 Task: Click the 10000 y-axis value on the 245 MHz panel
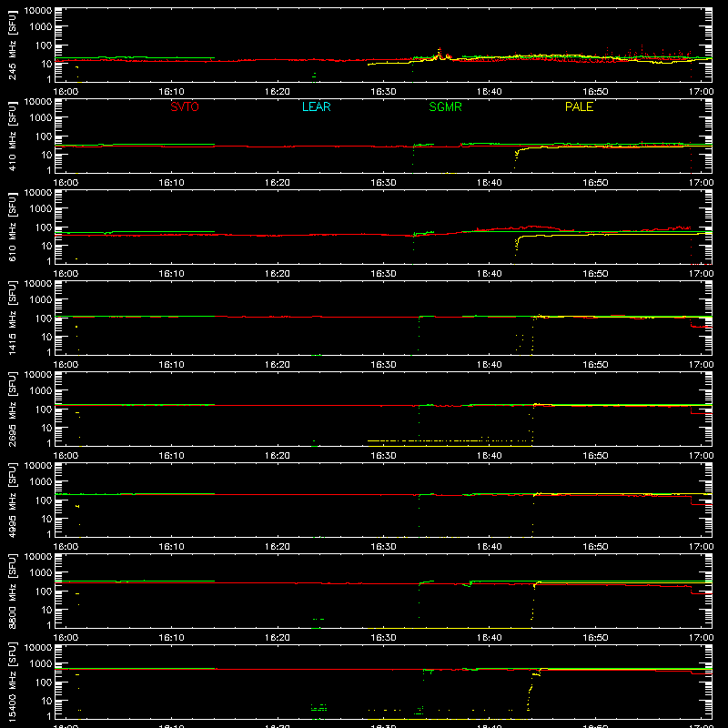click(x=38, y=11)
